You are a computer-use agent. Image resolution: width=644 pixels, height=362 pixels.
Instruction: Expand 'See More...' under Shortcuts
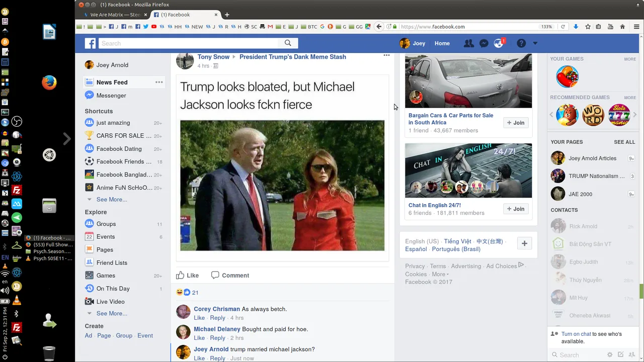coord(112,200)
